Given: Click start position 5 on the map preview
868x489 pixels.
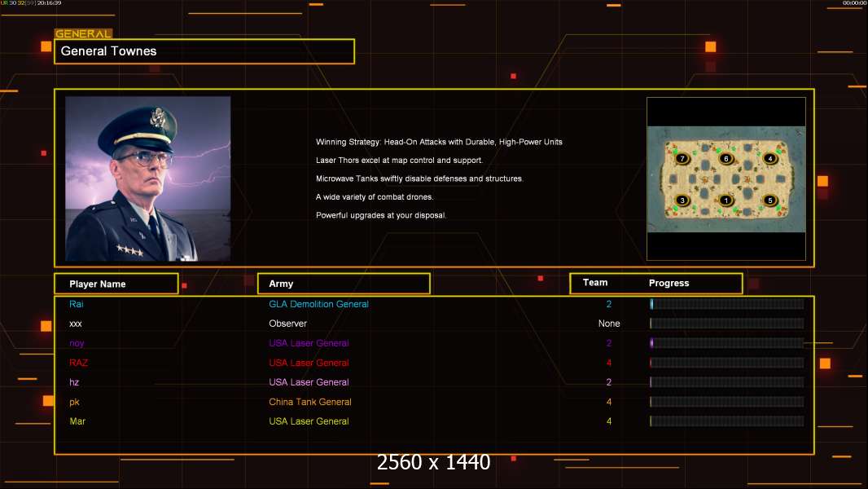Looking at the screenshot, I should tap(769, 200).
